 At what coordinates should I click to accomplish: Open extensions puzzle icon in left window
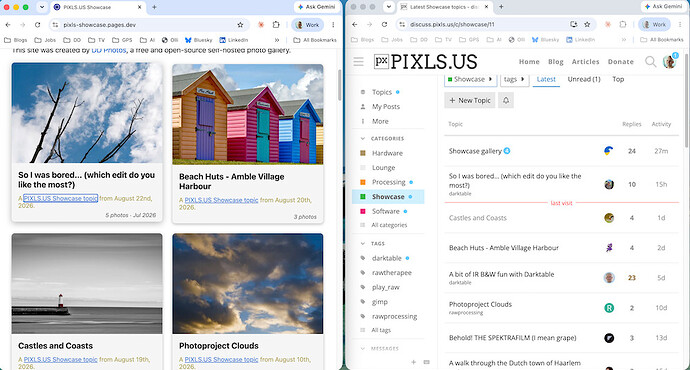tap(276, 25)
